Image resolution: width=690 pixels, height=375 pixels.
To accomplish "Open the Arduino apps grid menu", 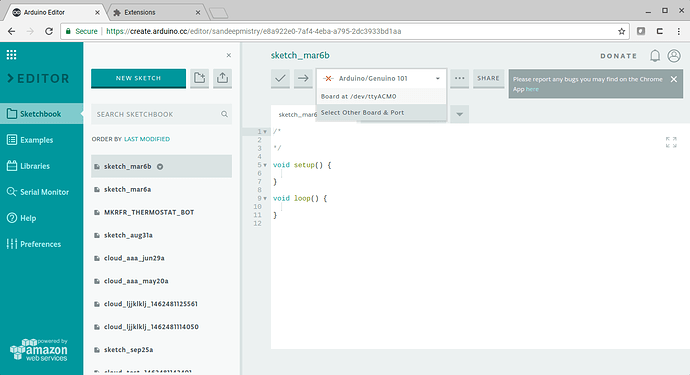I will tap(11, 55).
